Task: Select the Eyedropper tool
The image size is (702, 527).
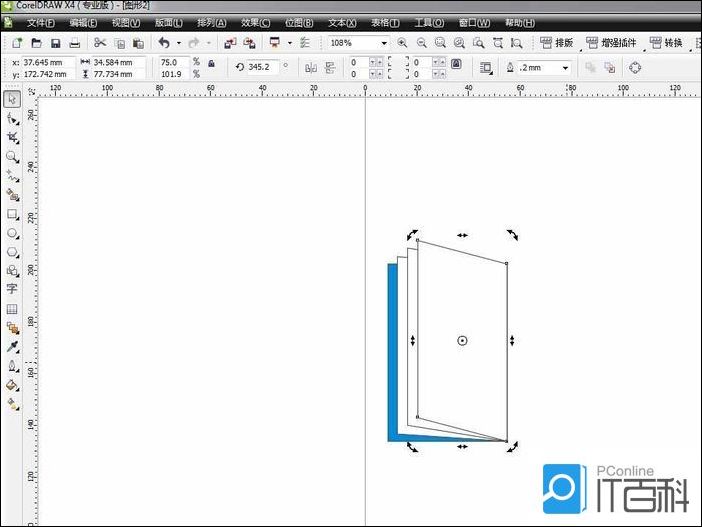Action: point(12,347)
